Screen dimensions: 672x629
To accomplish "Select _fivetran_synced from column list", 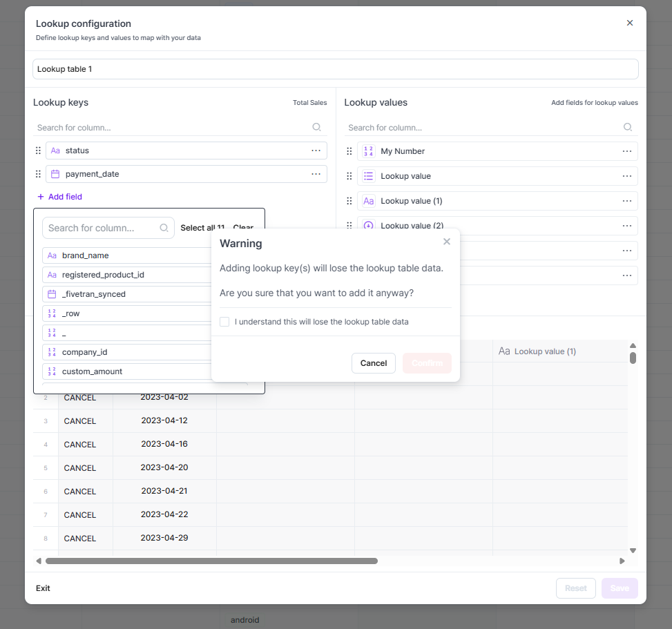I will 93,294.
